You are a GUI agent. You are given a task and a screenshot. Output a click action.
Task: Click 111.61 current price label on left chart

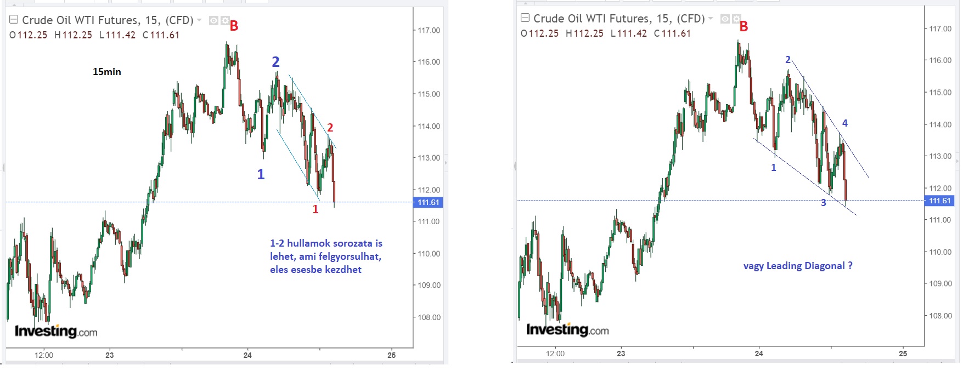[428, 202]
